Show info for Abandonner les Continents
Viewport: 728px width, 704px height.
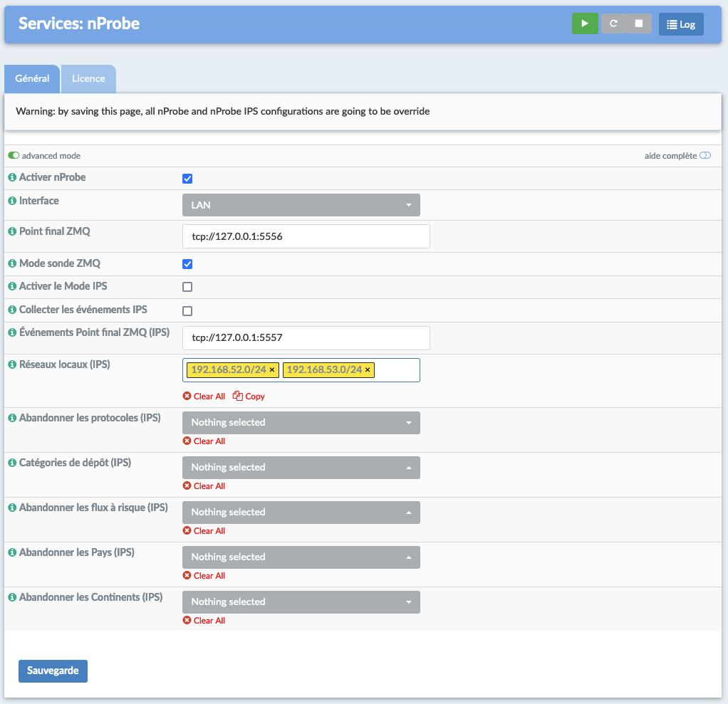coord(13,597)
